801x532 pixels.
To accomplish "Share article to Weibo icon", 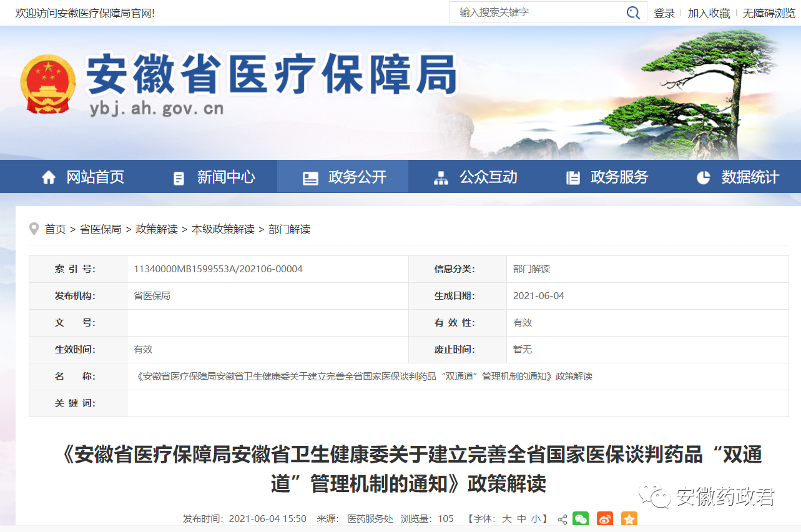I will pyautogui.click(x=605, y=519).
